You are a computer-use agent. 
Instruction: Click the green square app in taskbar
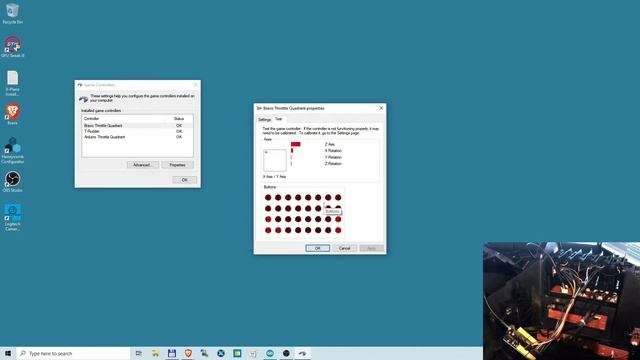[x=237, y=353]
